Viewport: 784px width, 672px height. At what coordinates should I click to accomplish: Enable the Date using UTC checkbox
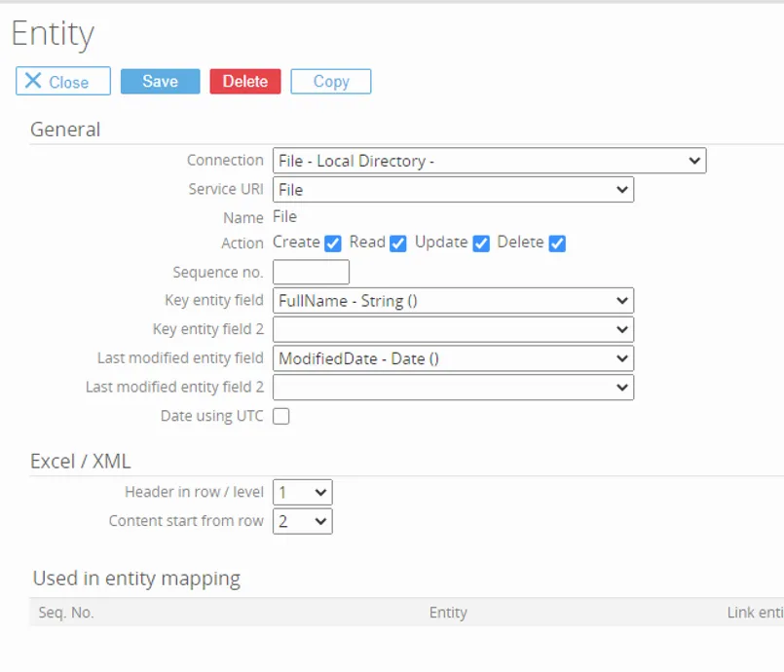pyautogui.click(x=281, y=417)
